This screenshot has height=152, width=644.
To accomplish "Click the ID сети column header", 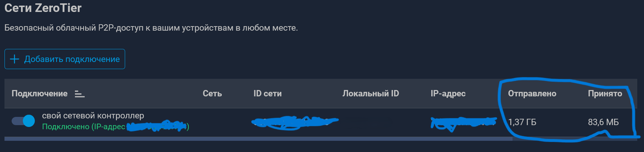I will click(267, 93).
